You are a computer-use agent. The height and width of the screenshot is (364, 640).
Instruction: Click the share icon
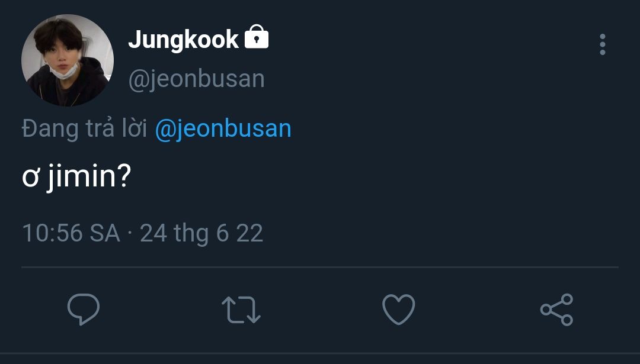(556, 310)
